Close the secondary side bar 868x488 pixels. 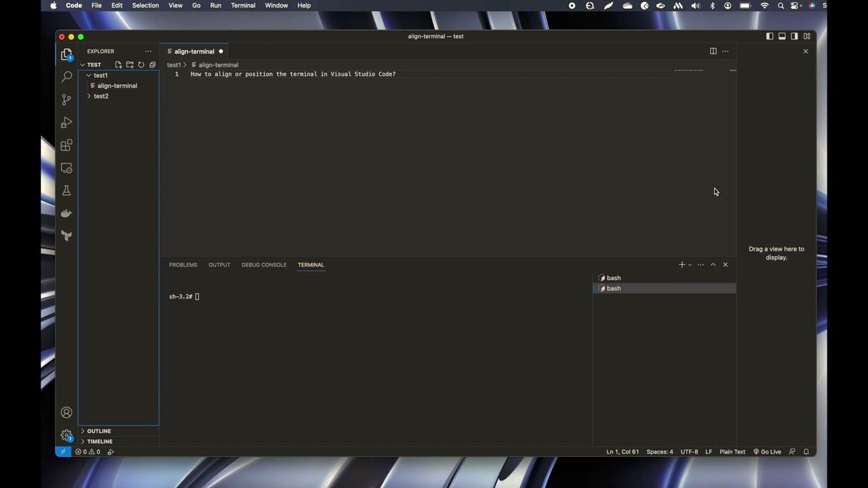click(x=806, y=52)
